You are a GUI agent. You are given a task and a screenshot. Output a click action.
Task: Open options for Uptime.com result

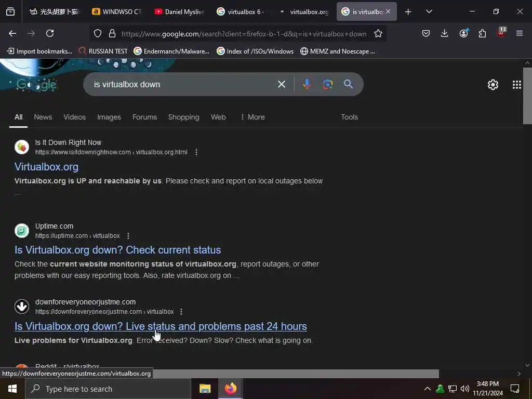(128, 236)
